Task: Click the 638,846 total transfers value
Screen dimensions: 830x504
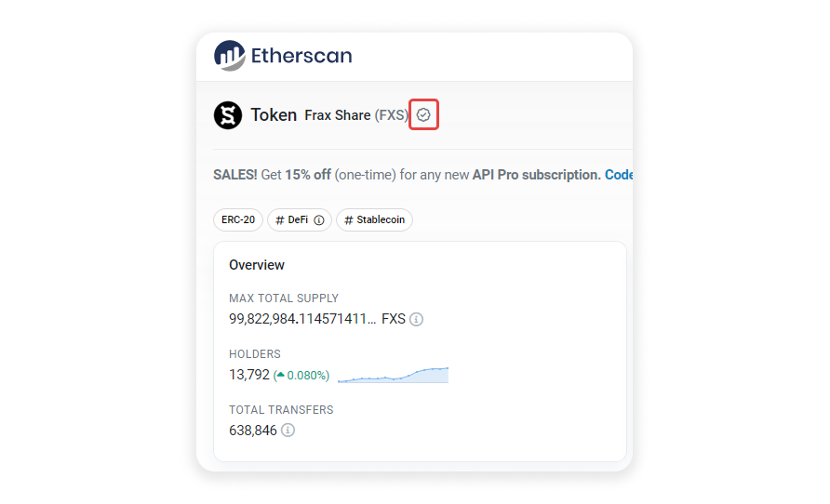Action: point(252,431)
